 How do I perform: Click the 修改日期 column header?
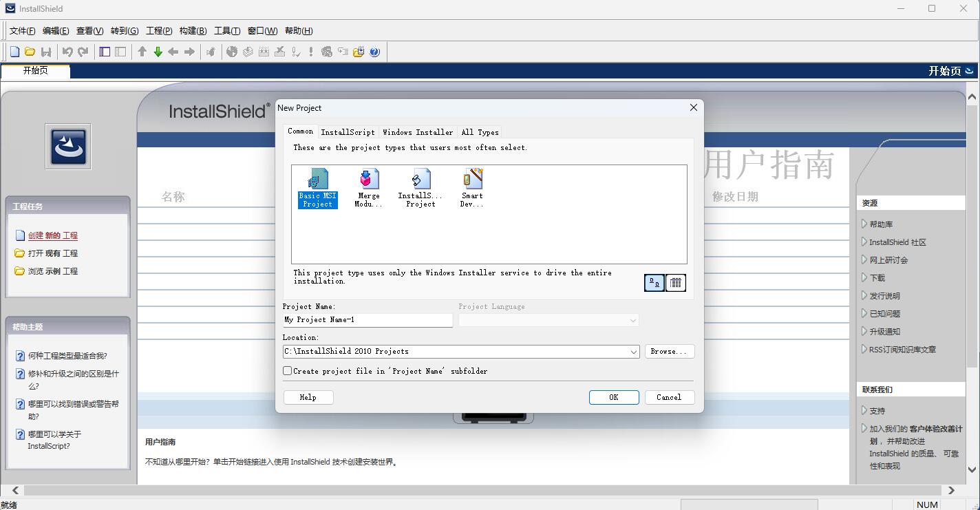click(x=735, y=197)
